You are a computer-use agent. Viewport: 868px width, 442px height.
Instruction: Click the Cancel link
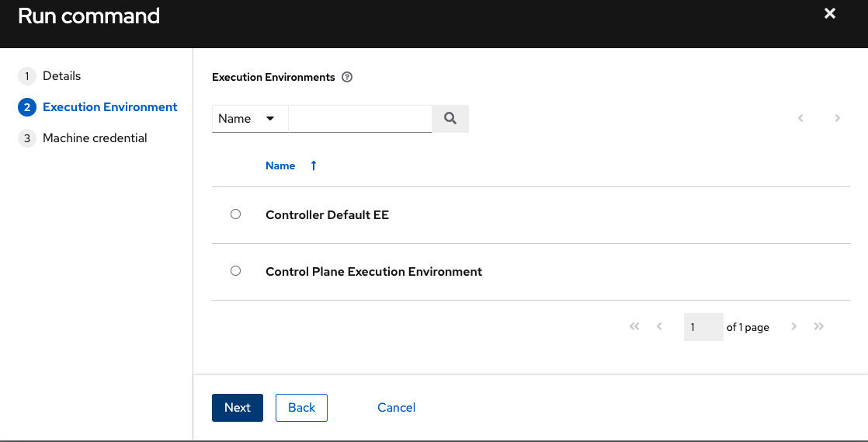point(396,408)
